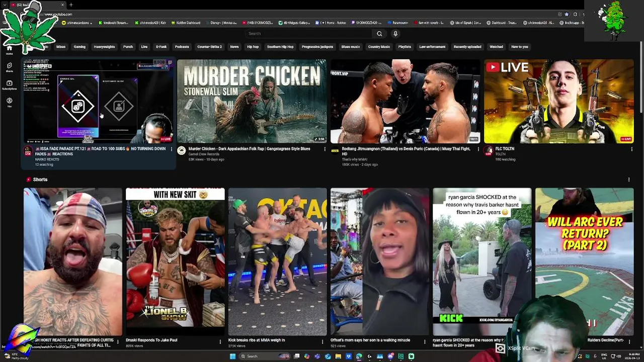The height and width of the screenshot is (362, 644).
Task: Open the You page in the sidebar
Action: (x=9, y=103)
